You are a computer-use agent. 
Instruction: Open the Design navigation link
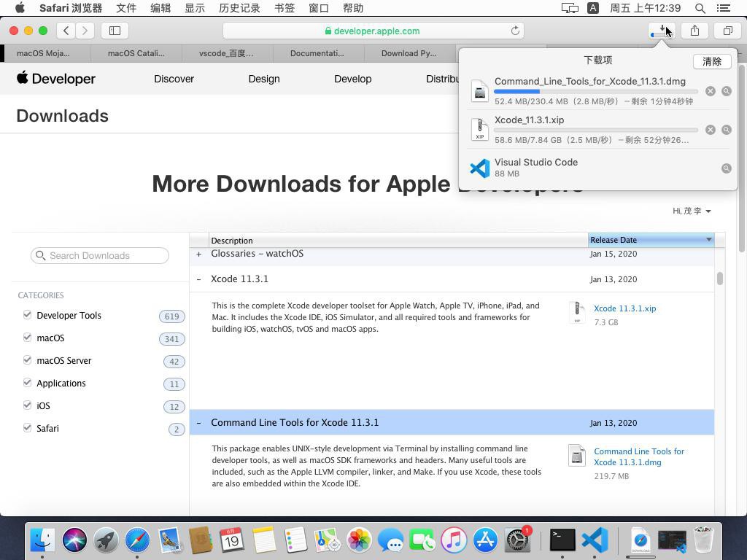(x=264, y=79)
